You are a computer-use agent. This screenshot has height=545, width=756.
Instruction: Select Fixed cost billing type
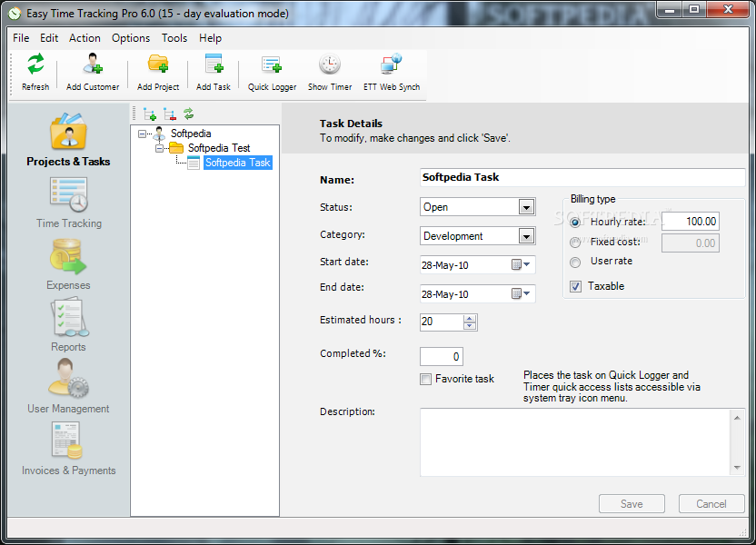pos(575,243)
